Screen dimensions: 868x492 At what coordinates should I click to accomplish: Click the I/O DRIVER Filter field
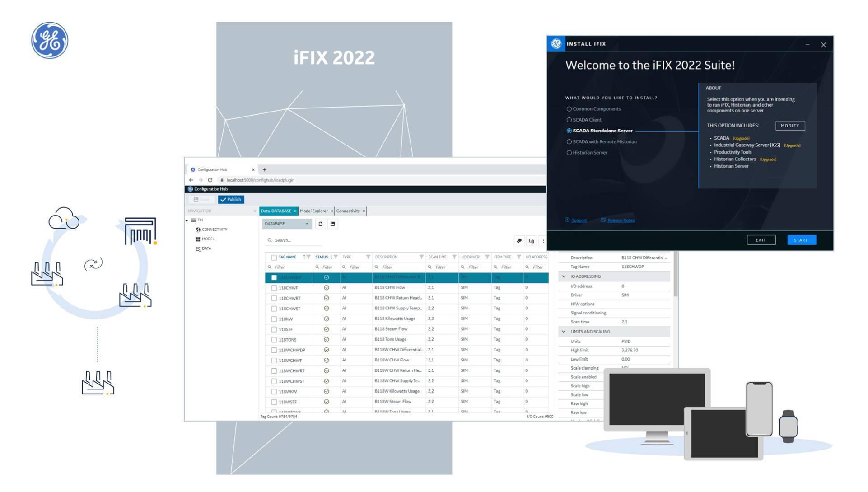(475, 267)
